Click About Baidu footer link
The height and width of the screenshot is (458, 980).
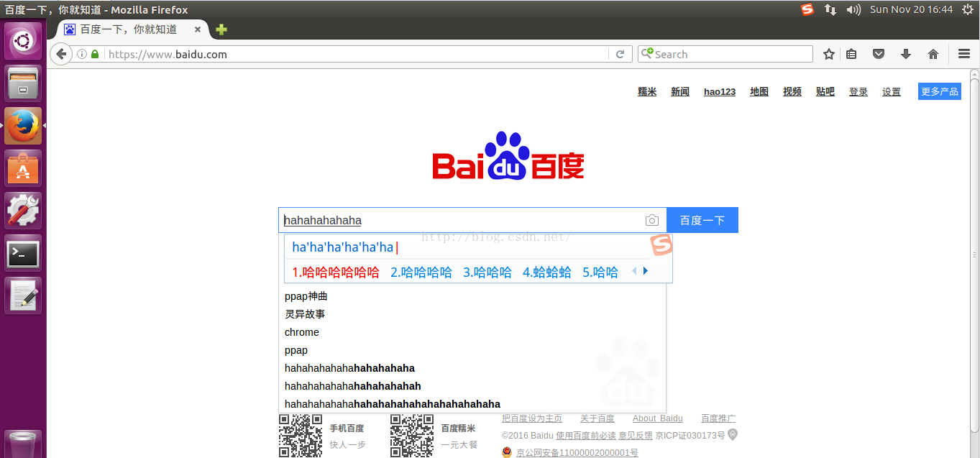pos(658,418)
